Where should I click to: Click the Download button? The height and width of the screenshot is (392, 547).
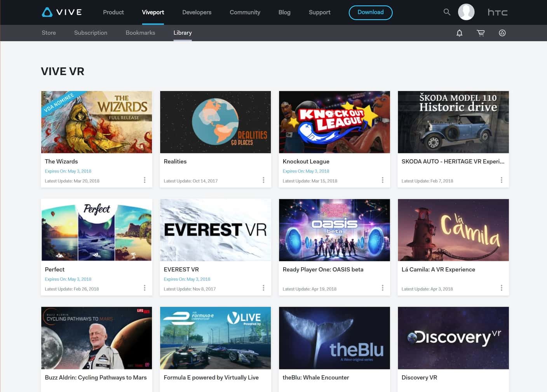click(x=371, y=12)
